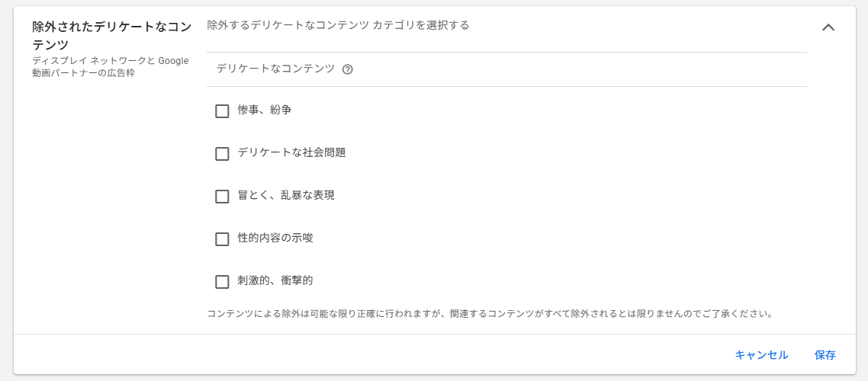Toggle the 刺激的、衝撃的 checkbox
The height and width of the screenshot is (381, 868).
point(222,282)
